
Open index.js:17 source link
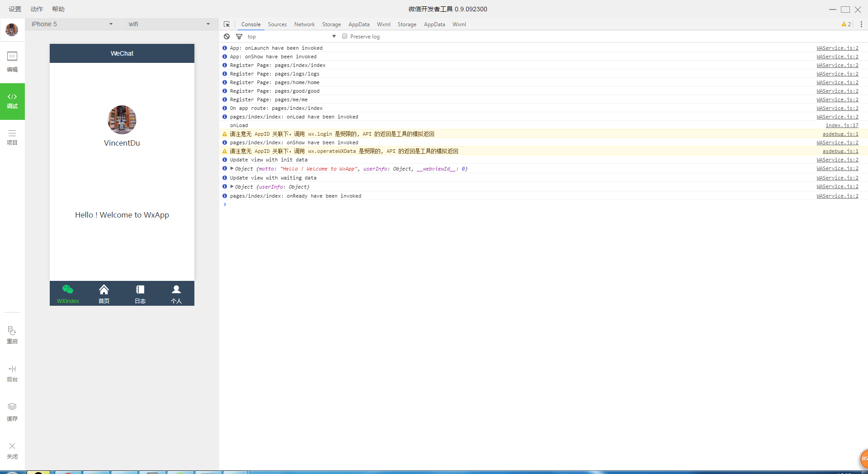tap(842, 125)
